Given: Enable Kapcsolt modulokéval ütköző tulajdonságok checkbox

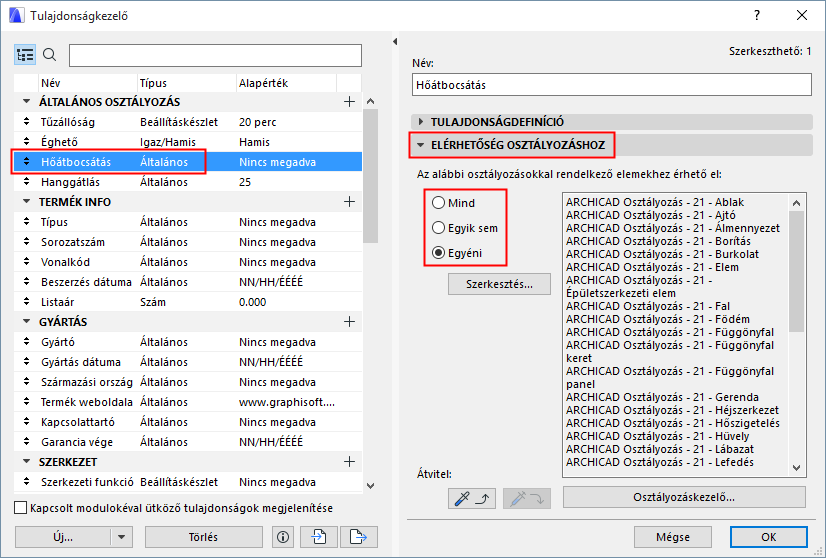Looking at the screenshot, I should coord(21,508).
